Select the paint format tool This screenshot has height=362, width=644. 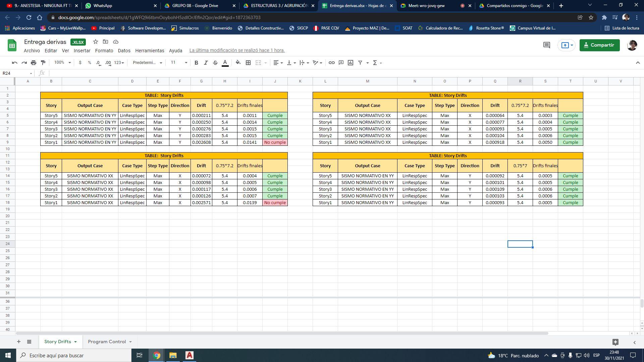coord(43,63)
